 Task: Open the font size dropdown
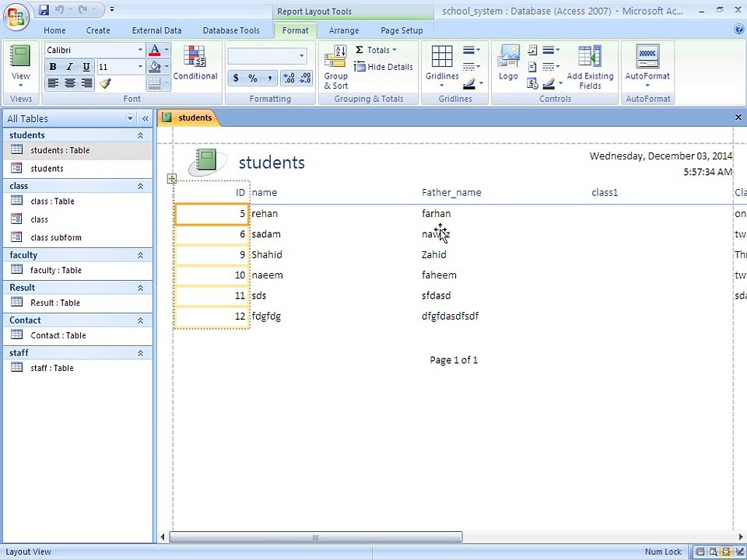140,67
